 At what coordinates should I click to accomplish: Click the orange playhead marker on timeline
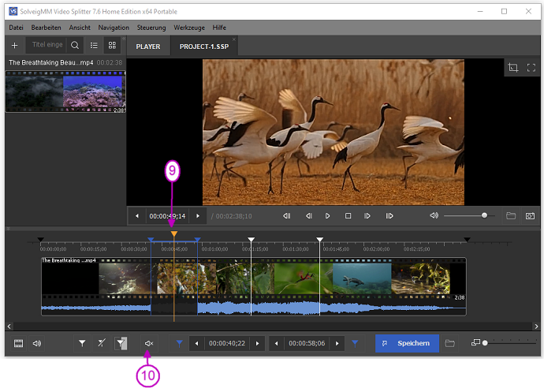173,234
